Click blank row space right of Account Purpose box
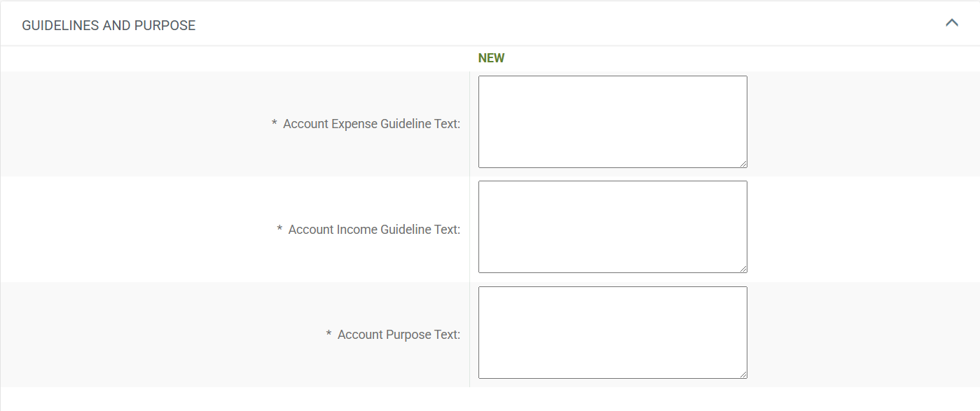The height and width of the screenshot is (411, 980). point(862,334)
